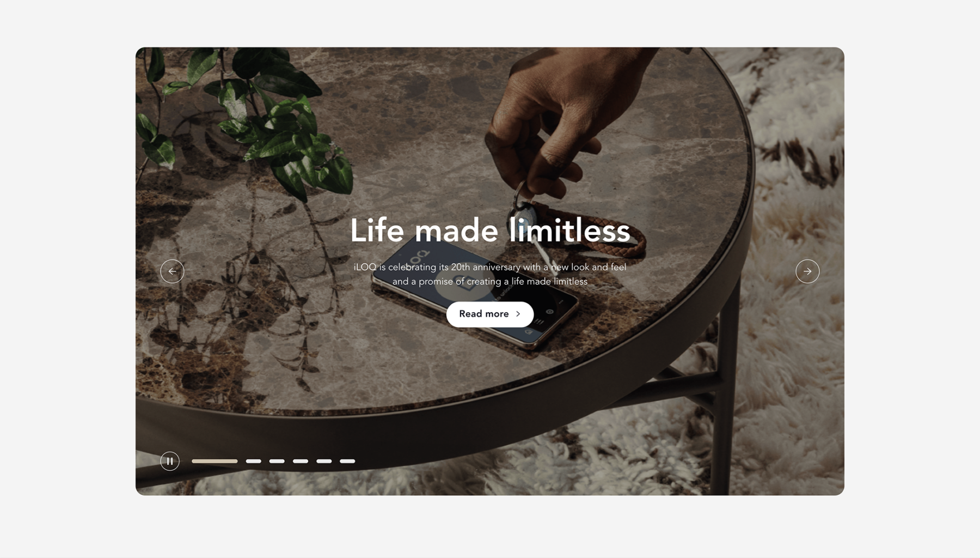Viewport: 980px width, 558px height.
Task: Open the Read more button
Action: [x=490, y=314]
